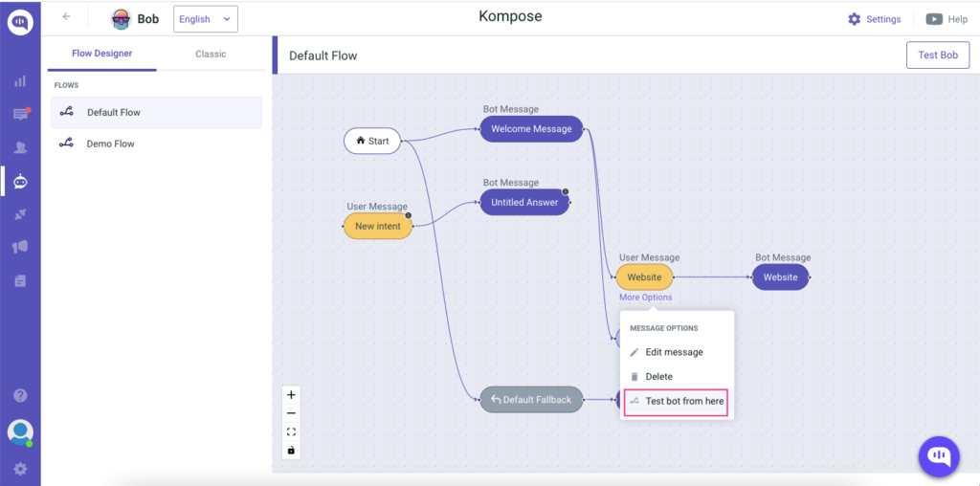Select the Welcome Message bot node

click(x=531, y=129)
